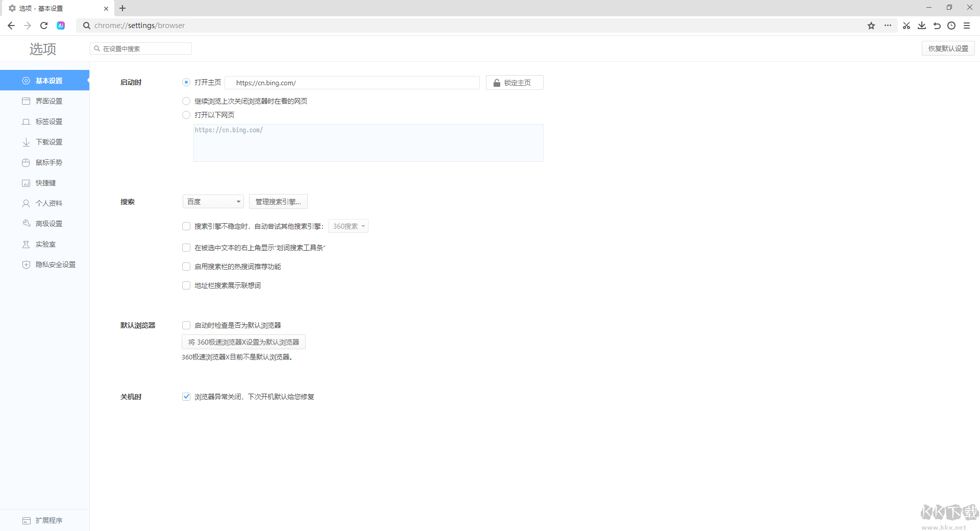Click the search icon in the address bar
Screen dimensions: 980x531
click(x=87, y=26)
